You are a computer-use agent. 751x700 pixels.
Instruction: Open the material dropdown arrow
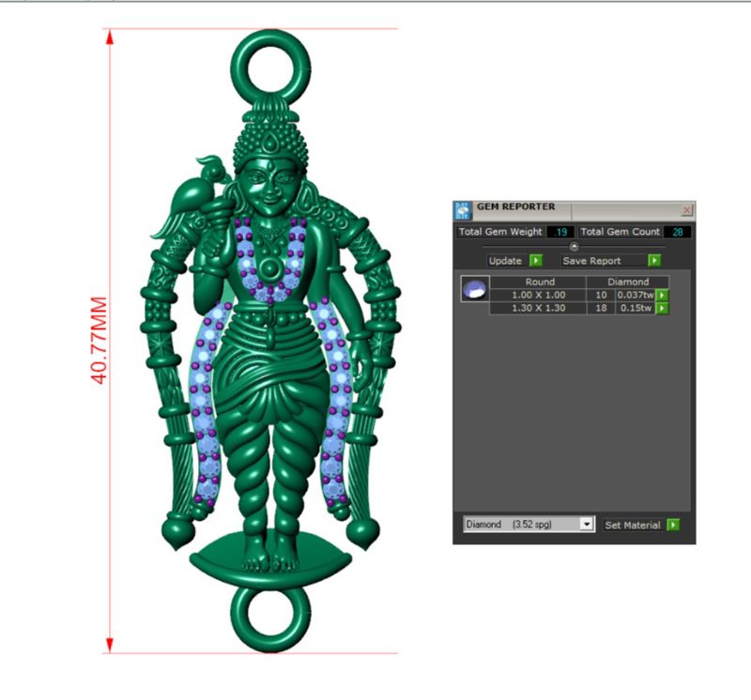click(x=587, y=523)
